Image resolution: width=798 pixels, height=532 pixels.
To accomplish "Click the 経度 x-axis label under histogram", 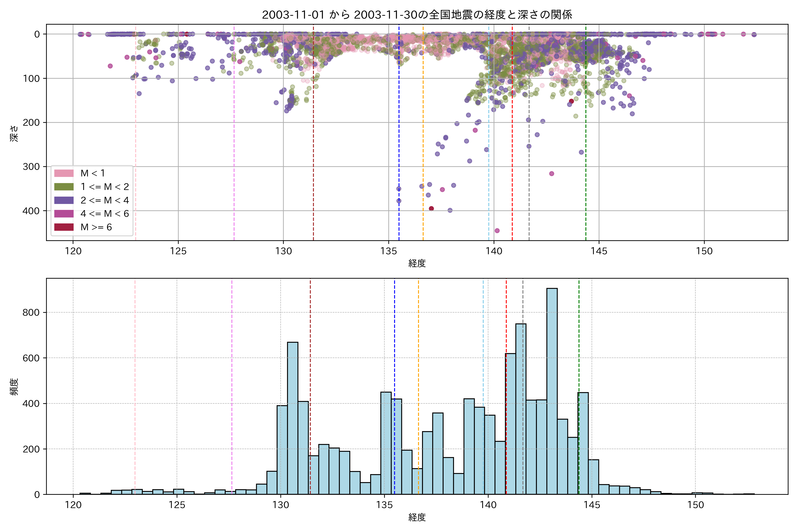I will 417,517.
